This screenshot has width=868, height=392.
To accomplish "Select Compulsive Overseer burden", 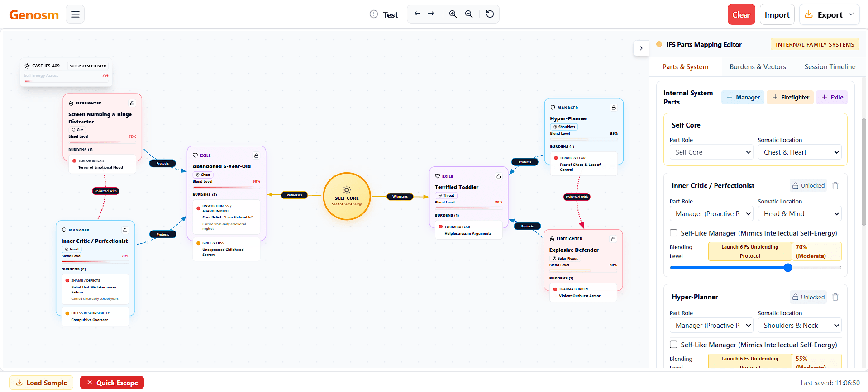I will pos(95,316).
